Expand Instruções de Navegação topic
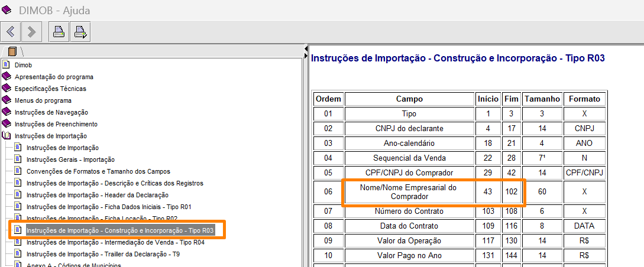 click(51, 112)
